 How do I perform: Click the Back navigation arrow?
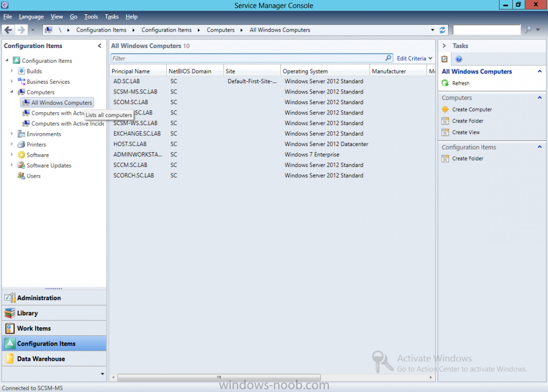[8, 30]
